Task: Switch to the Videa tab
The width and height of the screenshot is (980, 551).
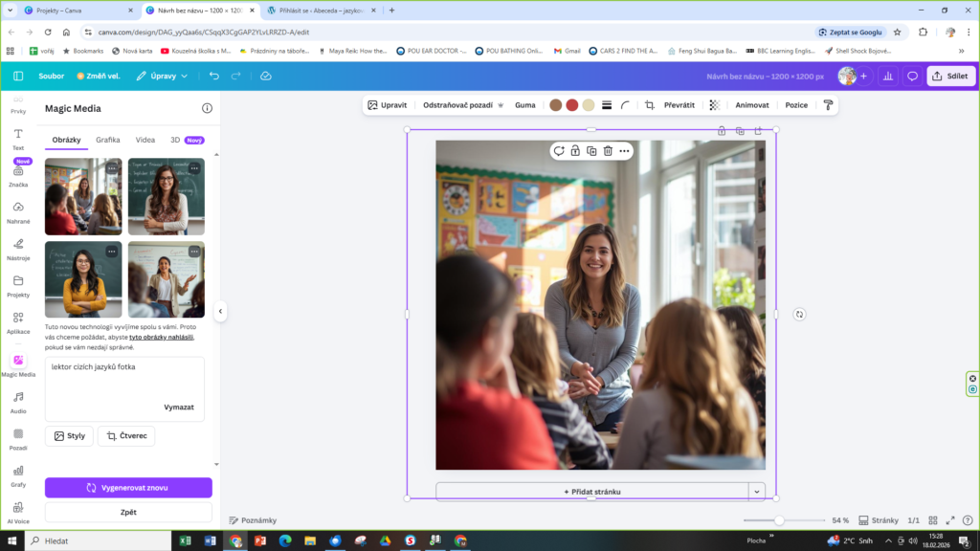Action: [x=145, y=140]
